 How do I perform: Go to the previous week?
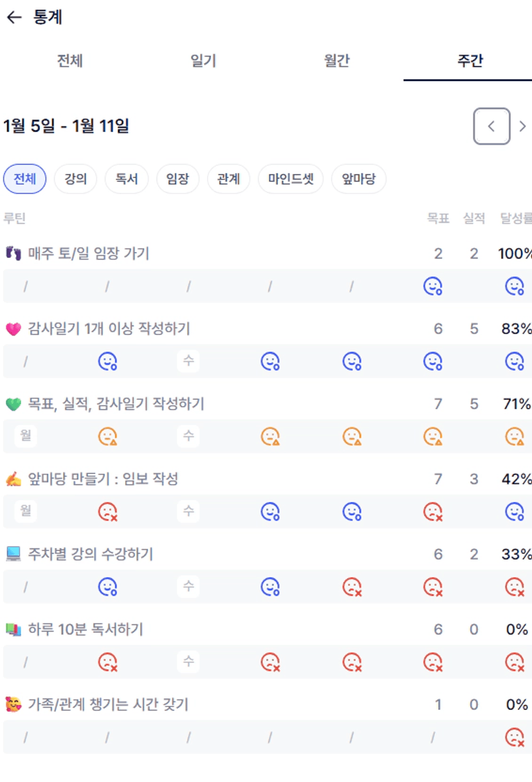pyautogui.click(x=491, y=126)
